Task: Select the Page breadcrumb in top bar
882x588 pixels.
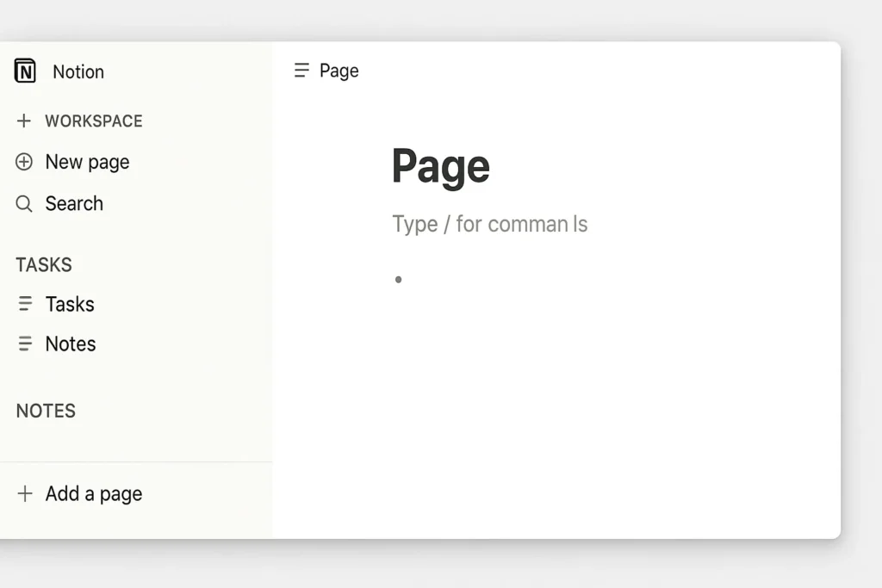Action: click(x=339, y=71)
